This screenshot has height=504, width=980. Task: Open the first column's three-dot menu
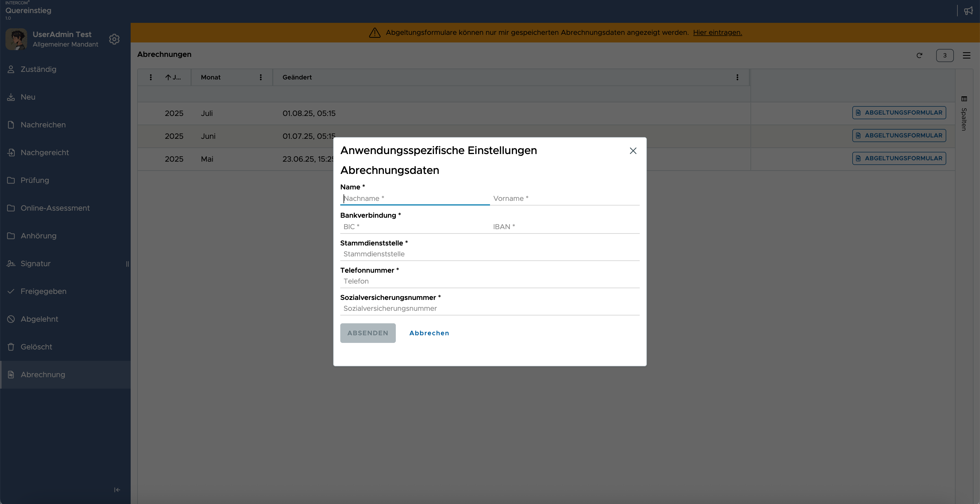click(x=151, y=77)
